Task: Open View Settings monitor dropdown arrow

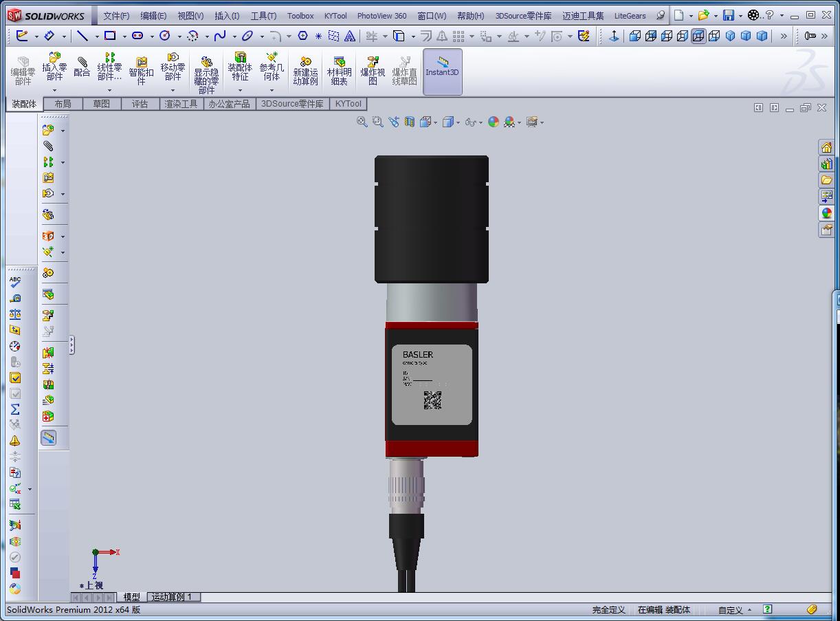Action: [542, 122]
